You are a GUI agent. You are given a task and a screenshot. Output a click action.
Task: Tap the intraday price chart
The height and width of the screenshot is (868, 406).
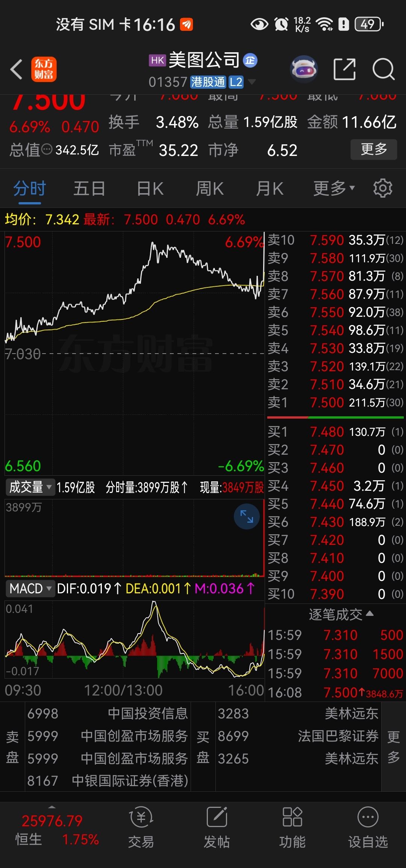[134, 353]
